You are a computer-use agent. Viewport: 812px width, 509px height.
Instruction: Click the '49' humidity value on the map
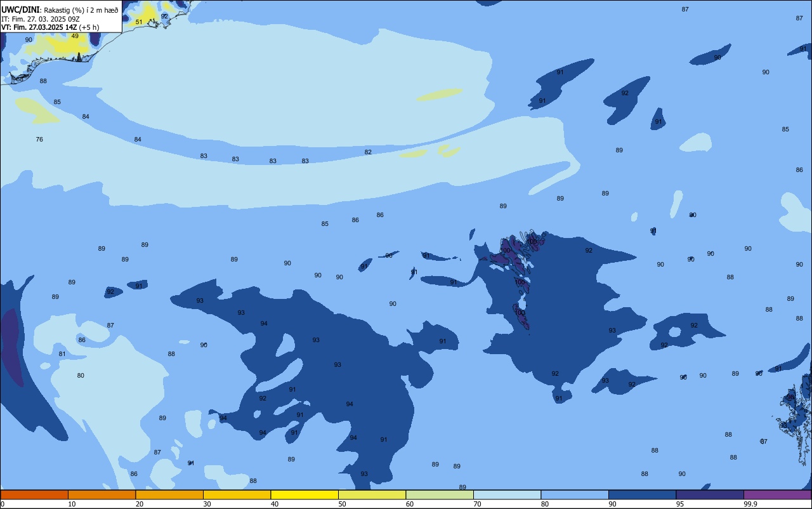(75, 36)
